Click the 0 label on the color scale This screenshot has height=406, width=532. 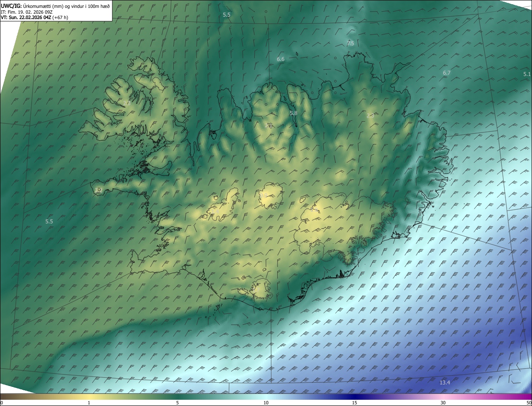1,403
